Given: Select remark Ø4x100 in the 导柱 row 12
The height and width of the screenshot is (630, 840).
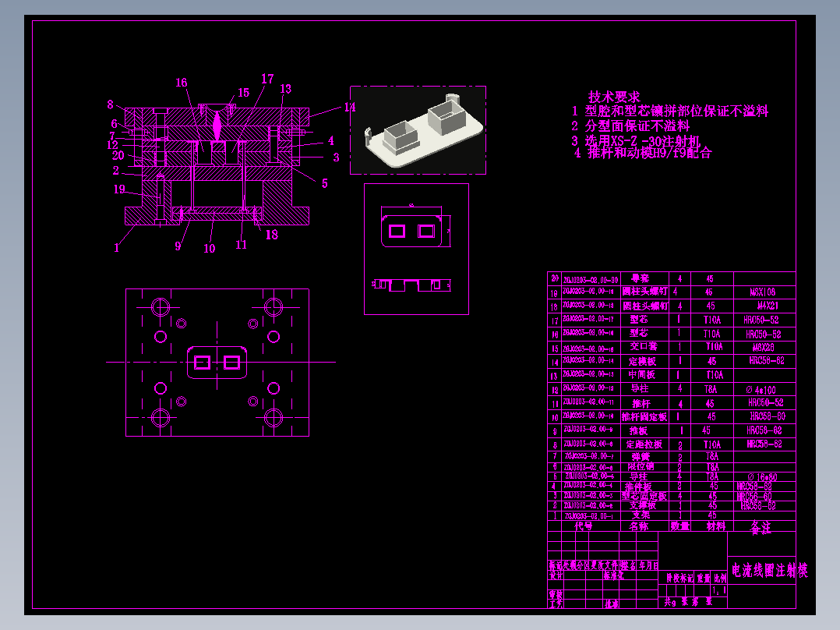Looking at the screenshot, I should coord(761,390).
